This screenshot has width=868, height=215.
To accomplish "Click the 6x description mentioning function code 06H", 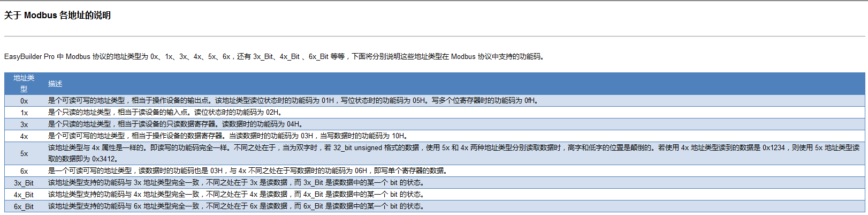I will [x=247, y=170].
